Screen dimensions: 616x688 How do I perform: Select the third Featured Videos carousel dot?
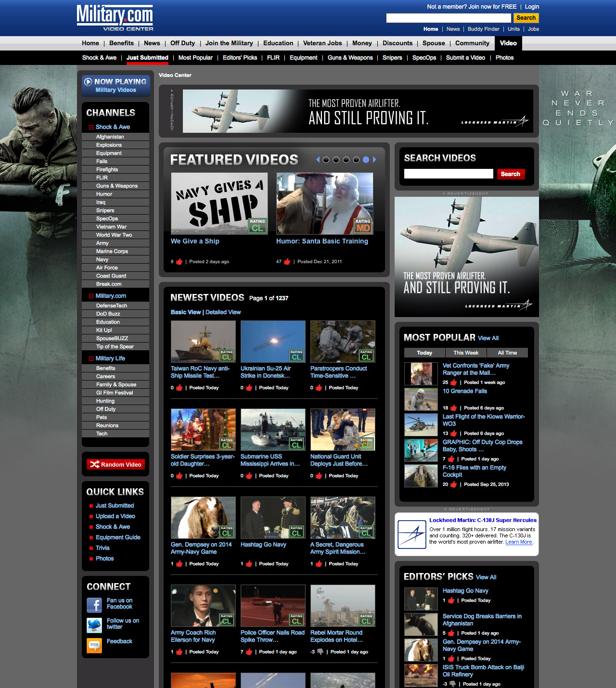[346, 160]
